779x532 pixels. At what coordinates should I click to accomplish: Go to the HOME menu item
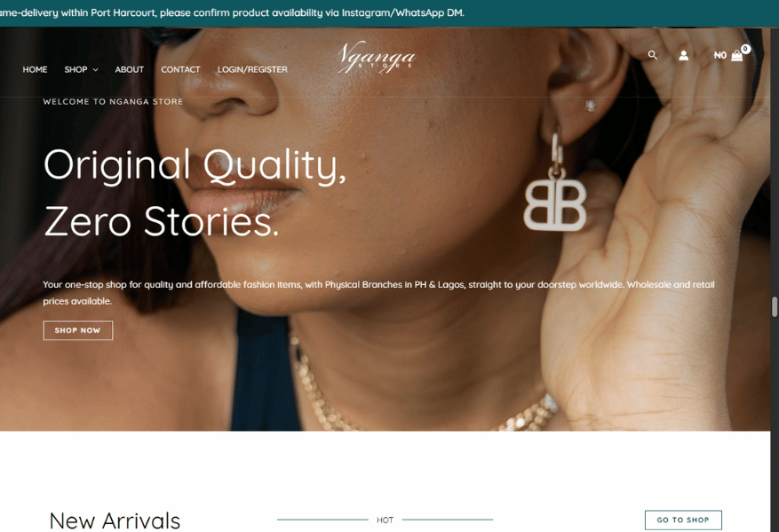[35, 69]
